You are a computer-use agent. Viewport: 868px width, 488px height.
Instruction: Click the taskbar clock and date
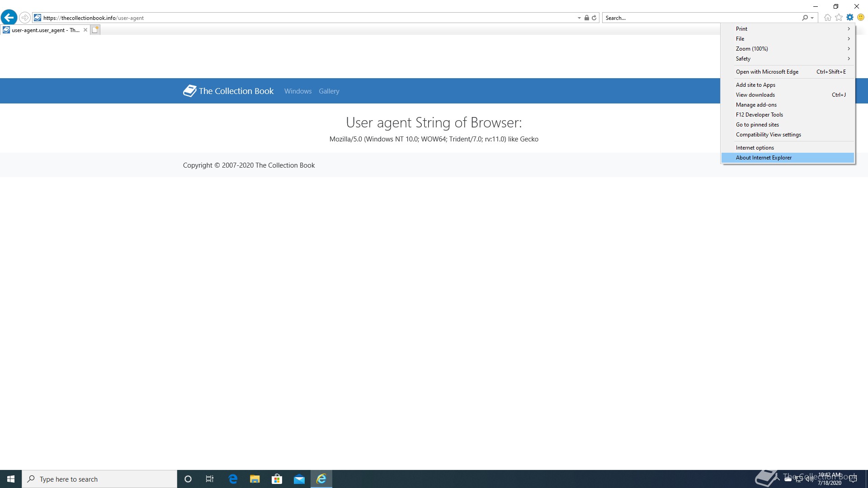(x=830, y=479)
